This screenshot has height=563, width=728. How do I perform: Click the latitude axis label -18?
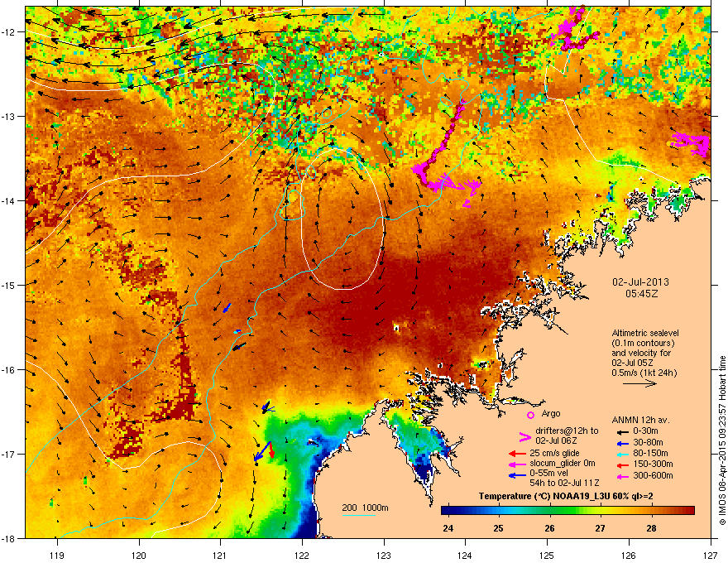pos(9,538)
